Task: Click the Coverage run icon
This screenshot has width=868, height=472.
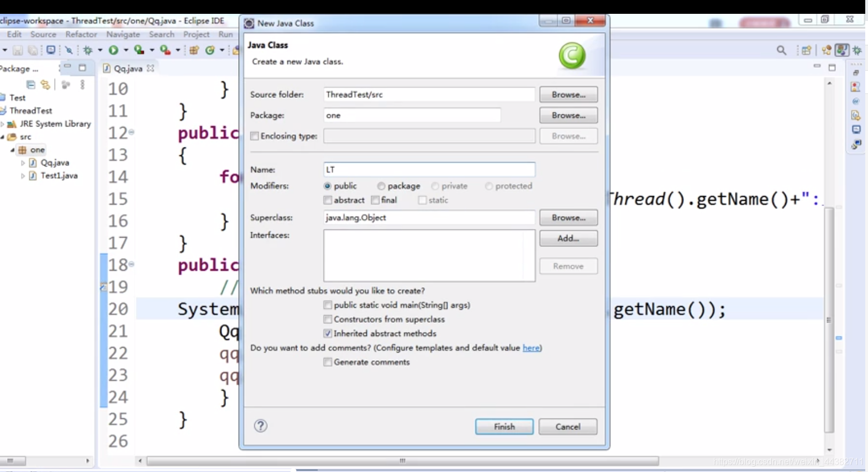Action: click(139, 50)
